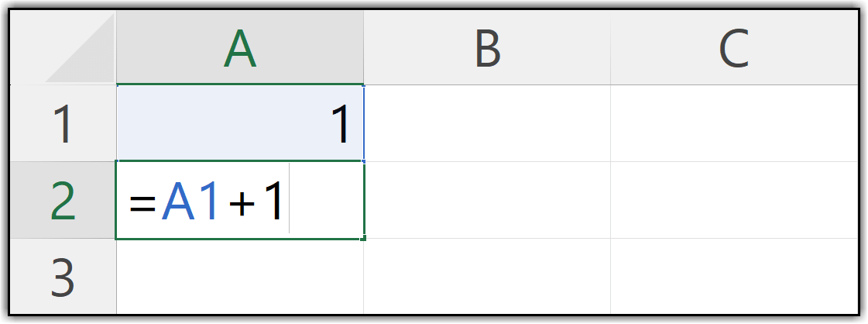
Task: Select empty cell C2
Action: pos(733,200)
